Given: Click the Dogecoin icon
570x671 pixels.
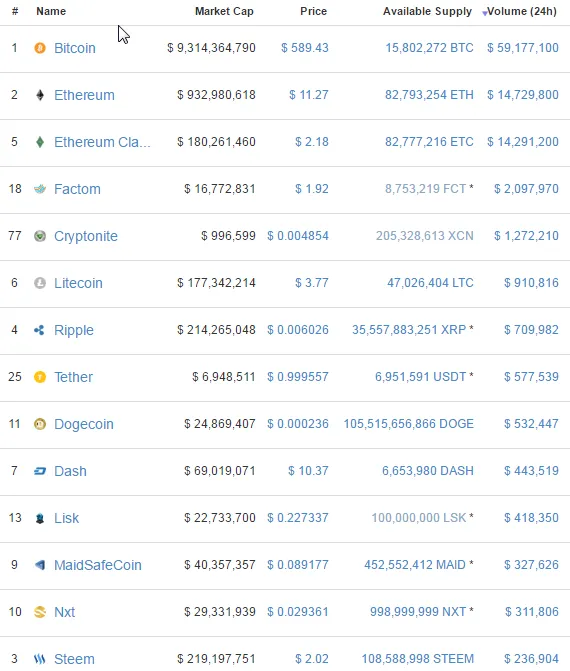Looking at the screenshot, I should [40, 424].
